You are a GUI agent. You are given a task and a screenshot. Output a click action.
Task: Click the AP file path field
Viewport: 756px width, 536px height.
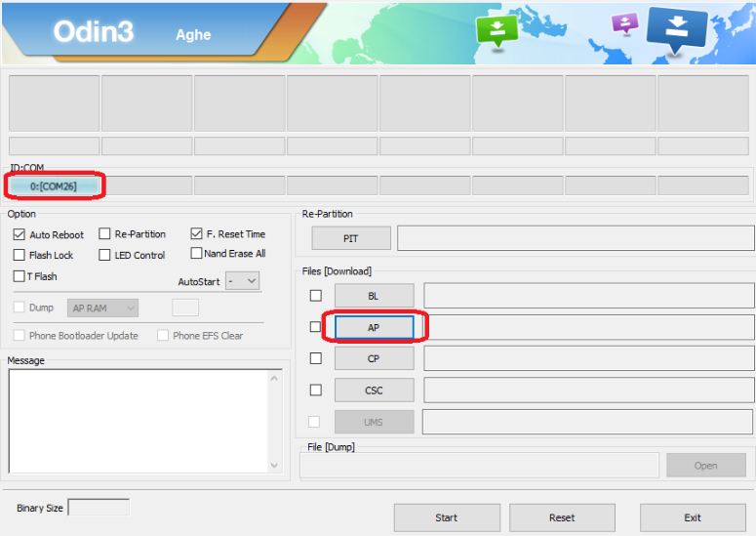click(589, 327)
